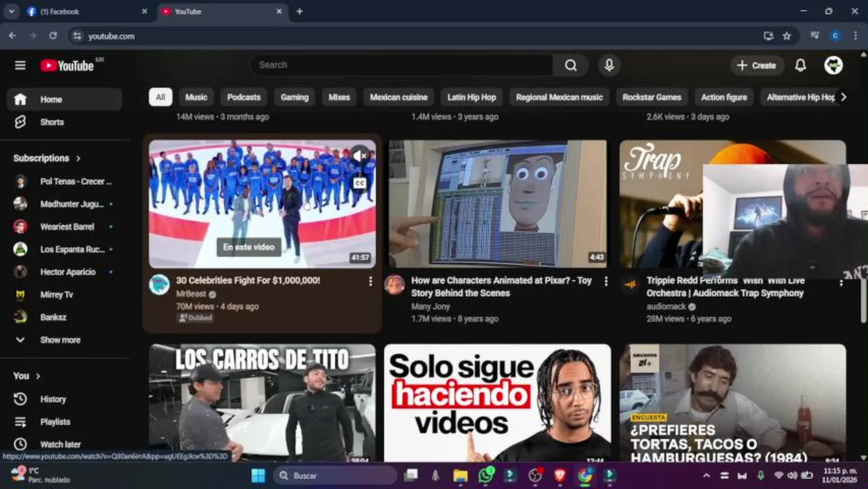
Task: Toggle captions on MrBeast preview
Action: (x=359, y=183)
